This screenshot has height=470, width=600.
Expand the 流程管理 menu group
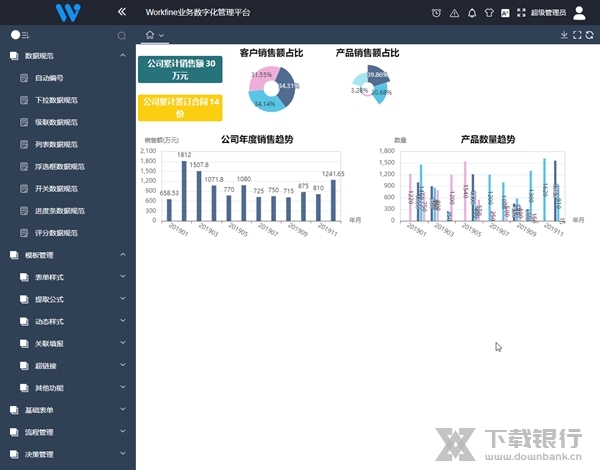coord(122,432)
